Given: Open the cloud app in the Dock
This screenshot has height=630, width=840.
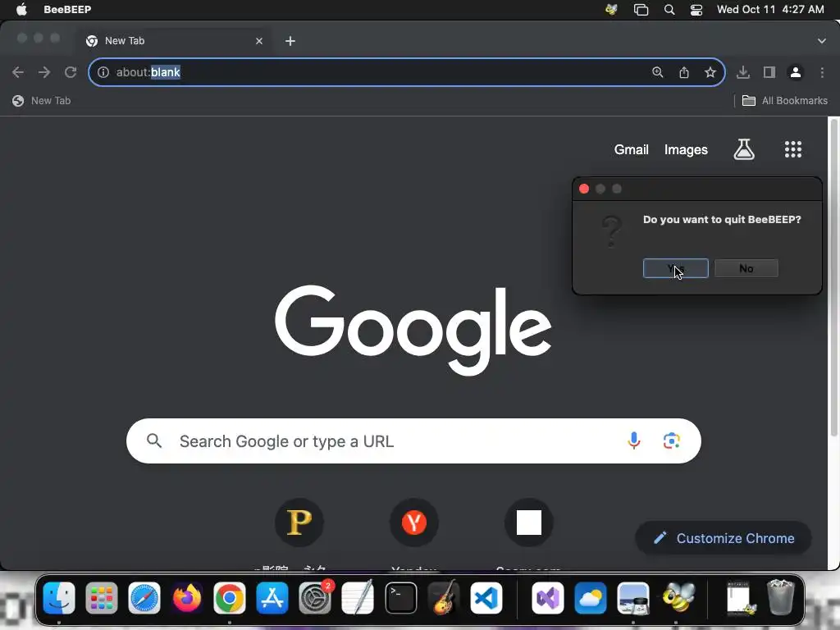Looking at the screenshot, I should 591,598.
